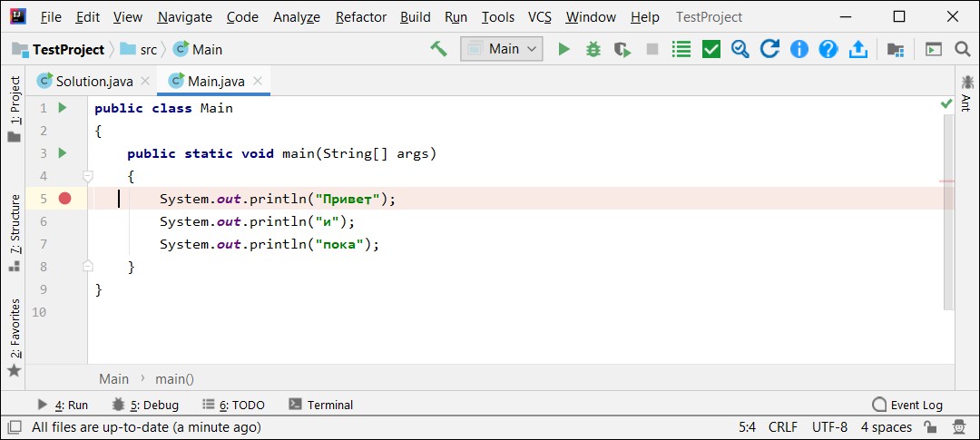Open Search Everywhere magnifier icon
Viewport: 980px width, 440px height.
point(963,49)
